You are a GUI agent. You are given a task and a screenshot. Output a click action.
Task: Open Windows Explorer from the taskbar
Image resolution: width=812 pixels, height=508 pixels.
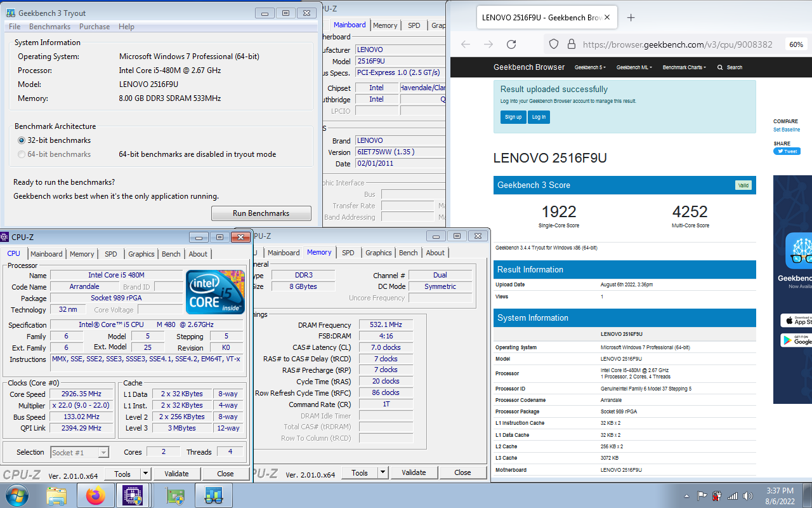click(x=56, y=495)
